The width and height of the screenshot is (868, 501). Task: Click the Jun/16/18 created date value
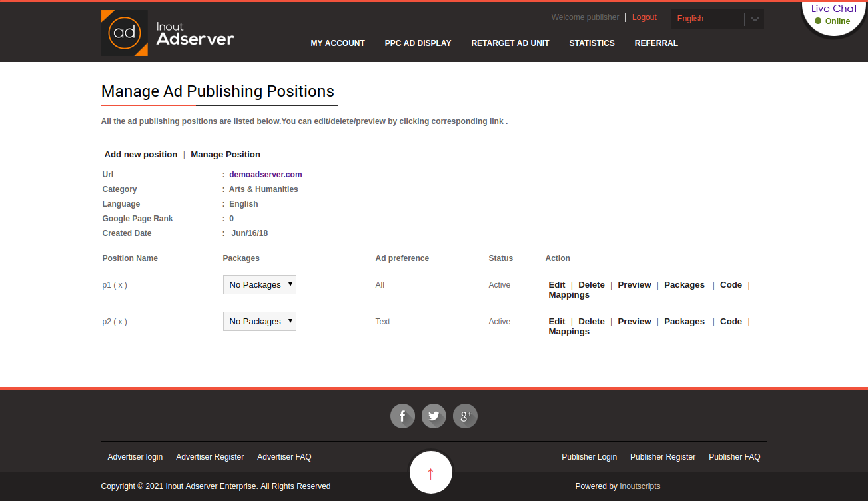(x=250, y=233)
